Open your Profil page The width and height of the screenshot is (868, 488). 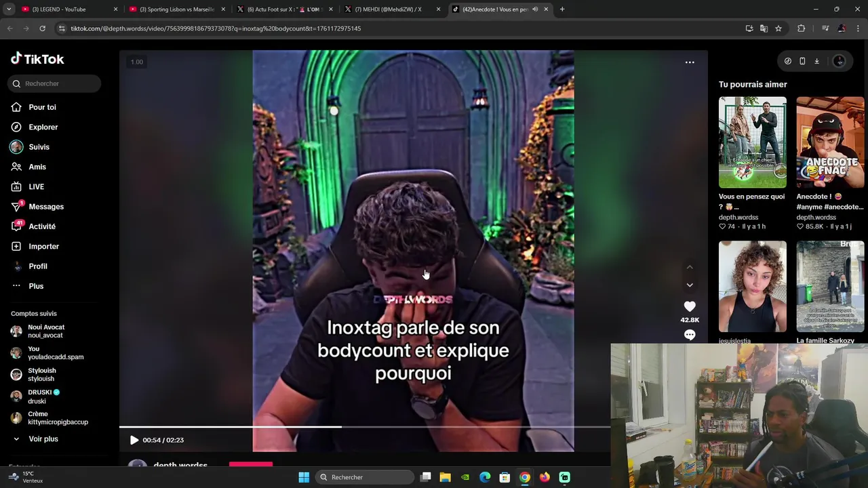tap(29, 266)
